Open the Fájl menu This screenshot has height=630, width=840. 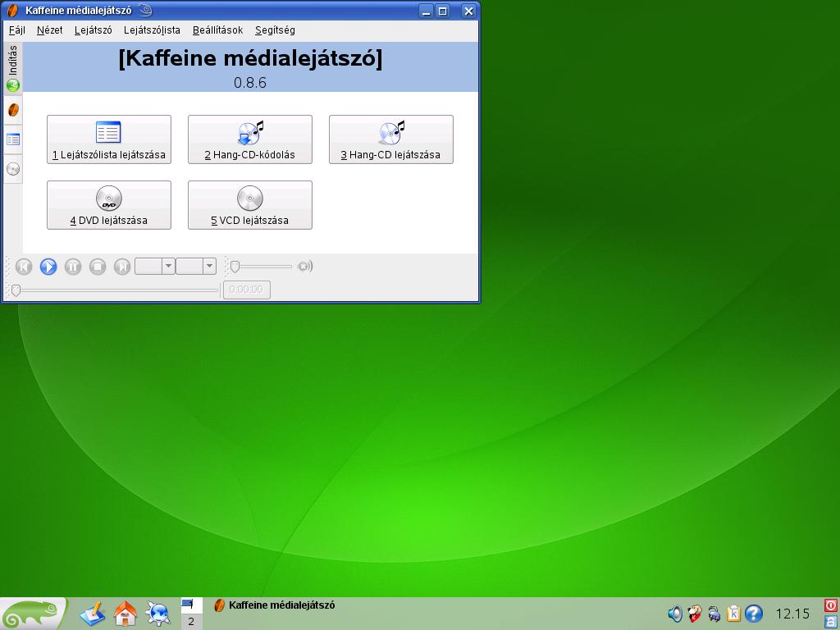[x=17, y=30]
